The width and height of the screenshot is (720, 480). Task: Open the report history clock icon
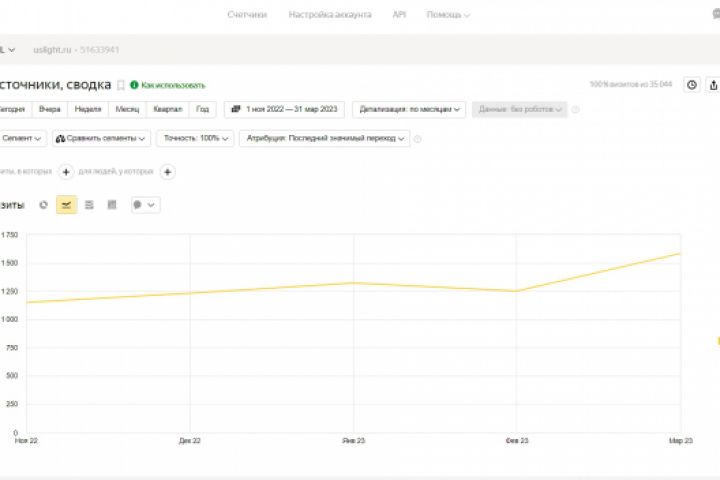pyautogui.click(x=692, y=85)
